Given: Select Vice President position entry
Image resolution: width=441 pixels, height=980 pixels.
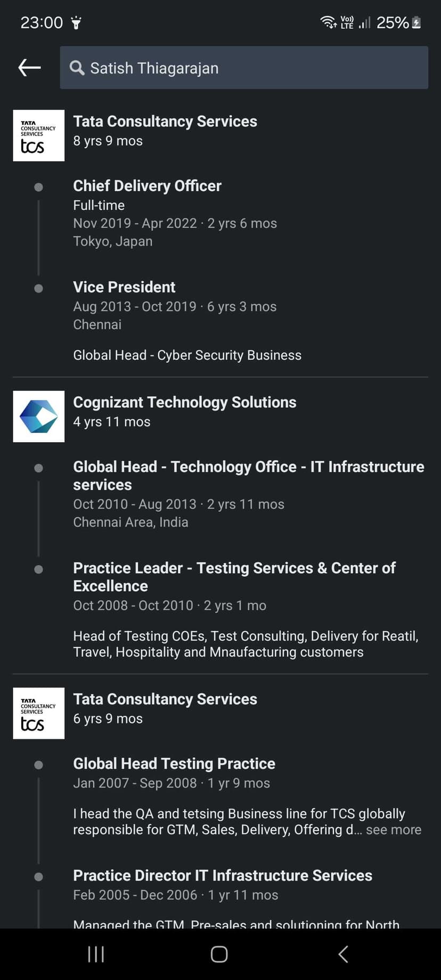Looking at the screenshot, I should click(x=124, y=287).
